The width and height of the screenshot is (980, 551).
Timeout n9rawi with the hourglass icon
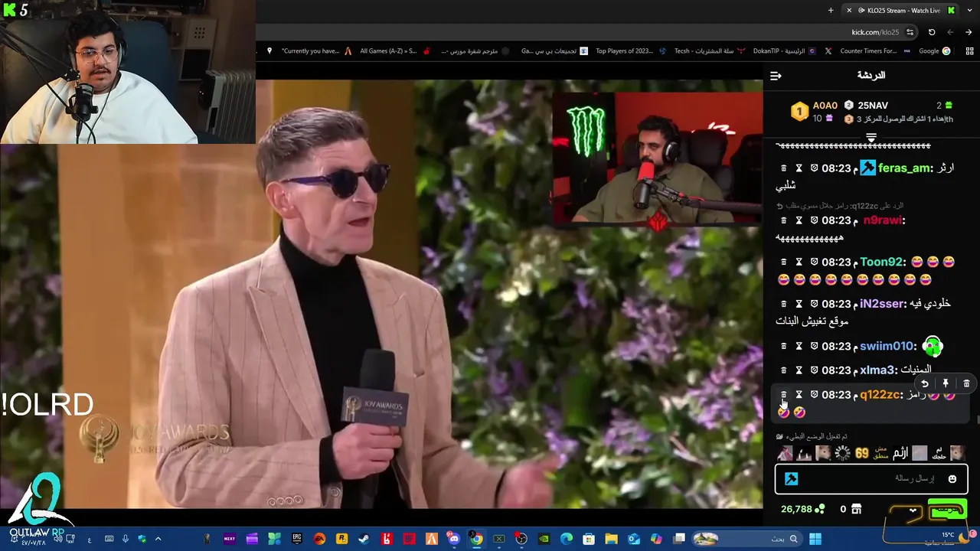click(799, 220)
